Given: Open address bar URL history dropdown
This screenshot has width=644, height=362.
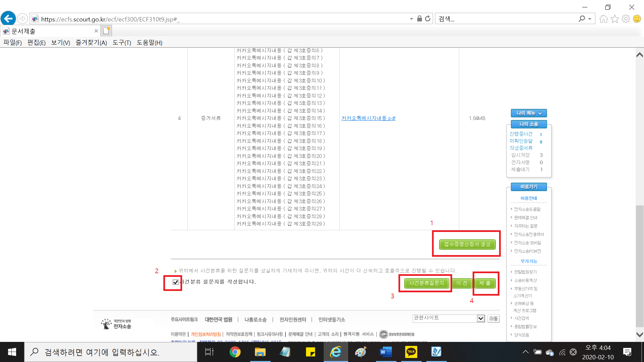Looking at the screenshot, I should pyautogui.click(x=412, y=19).
